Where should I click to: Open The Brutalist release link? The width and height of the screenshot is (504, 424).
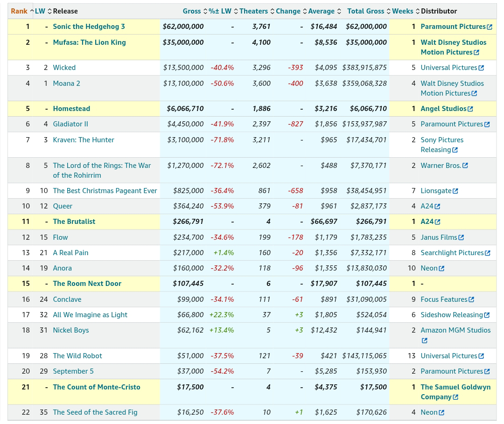pos(74,222)
